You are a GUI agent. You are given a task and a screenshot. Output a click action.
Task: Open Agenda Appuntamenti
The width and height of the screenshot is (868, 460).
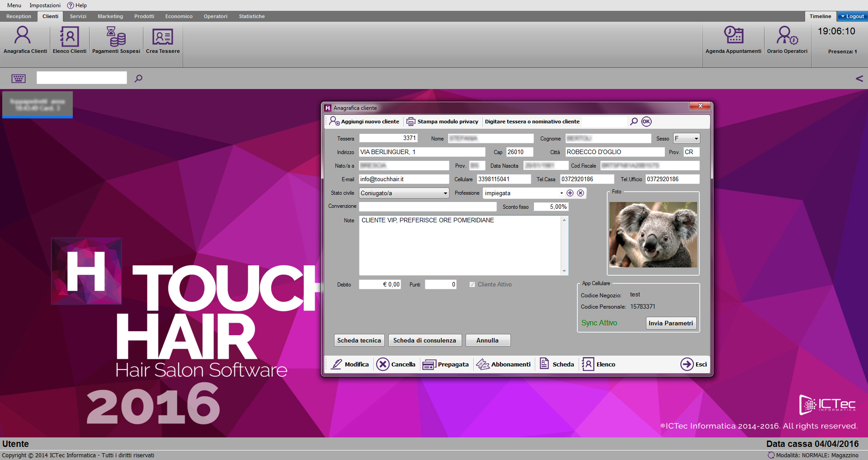[733, 40]
